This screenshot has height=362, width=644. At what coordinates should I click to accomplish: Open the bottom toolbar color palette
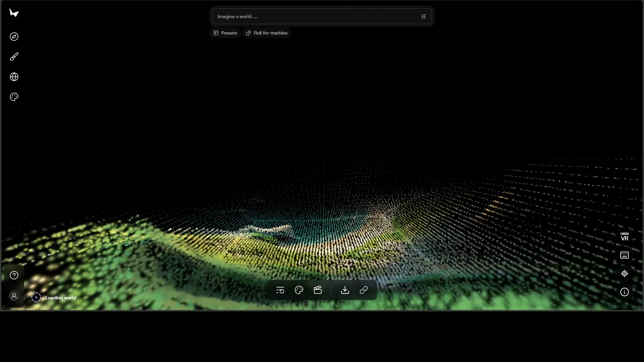(x=299, y=290)
